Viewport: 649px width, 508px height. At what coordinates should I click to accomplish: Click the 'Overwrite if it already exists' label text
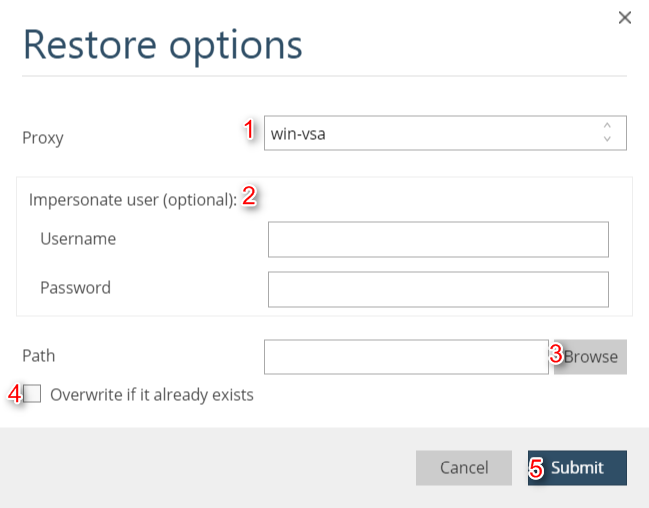pyautogui.click(x=152, y=395)
